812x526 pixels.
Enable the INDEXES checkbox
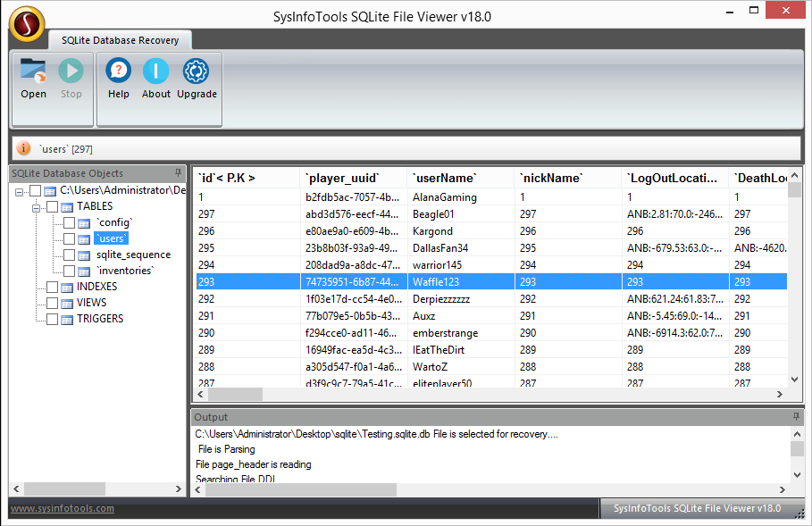coord(53,287)
